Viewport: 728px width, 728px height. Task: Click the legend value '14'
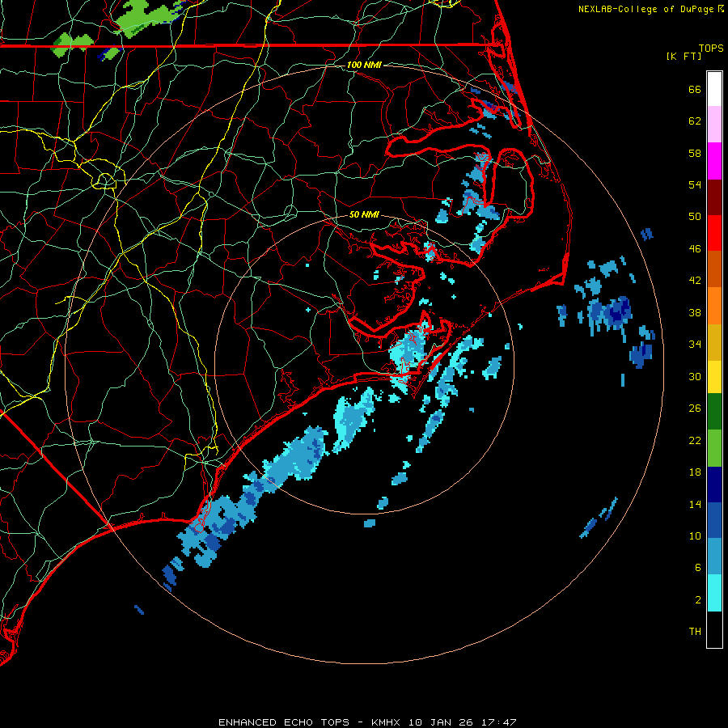pos(695,504)
